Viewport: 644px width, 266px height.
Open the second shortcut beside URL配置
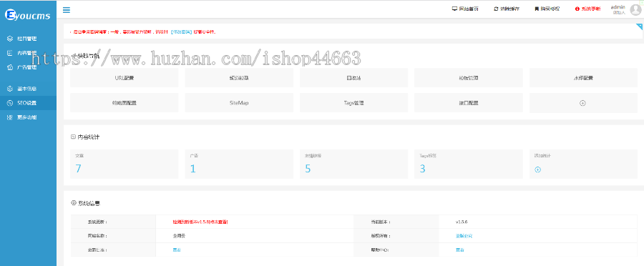tap(239, 77)
